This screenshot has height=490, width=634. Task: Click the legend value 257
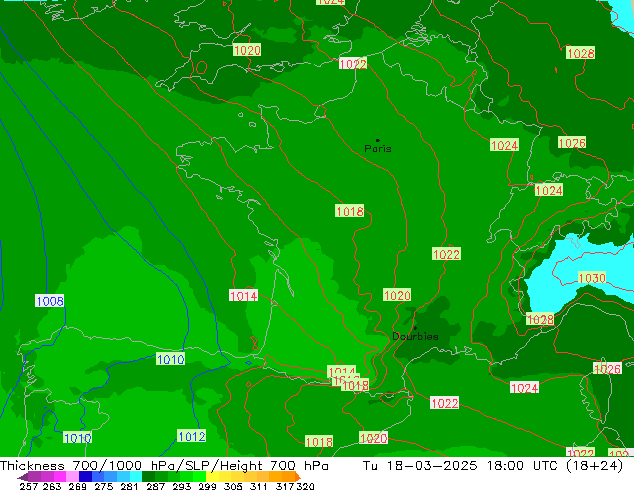click(x=29, y=486)
